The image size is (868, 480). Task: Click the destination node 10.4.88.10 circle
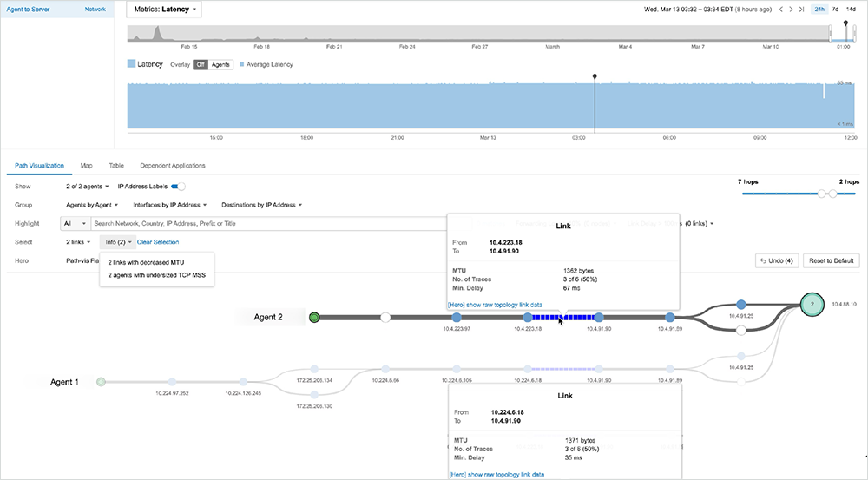coord(811,305)
